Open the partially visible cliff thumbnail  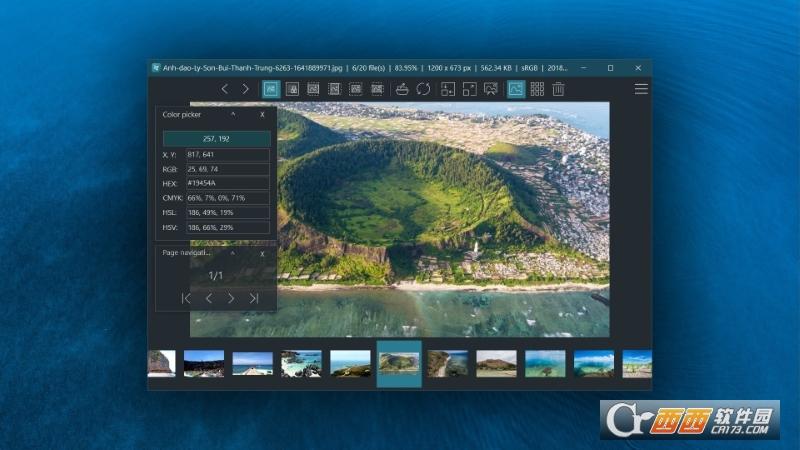(161, 364)
